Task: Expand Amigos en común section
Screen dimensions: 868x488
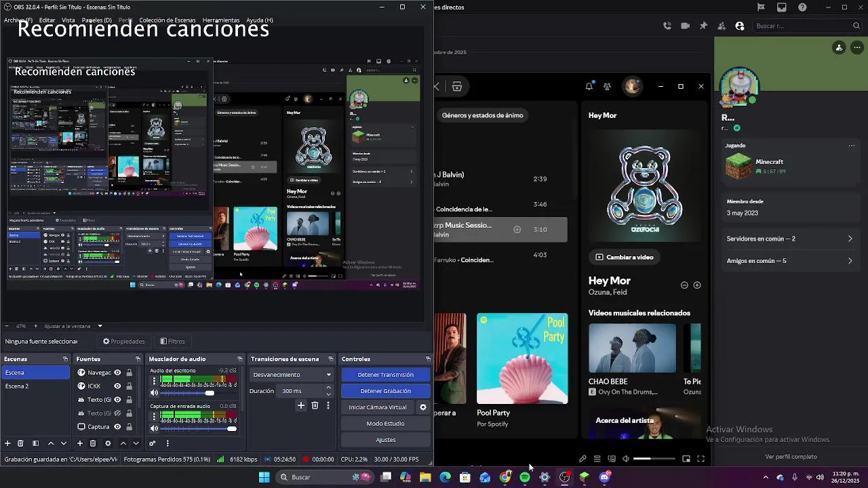Action: (x=789, y=261)
